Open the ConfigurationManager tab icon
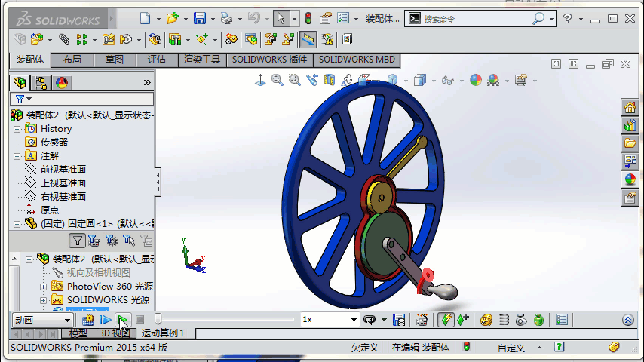The image size is (644, 362). tap(41, 82)
